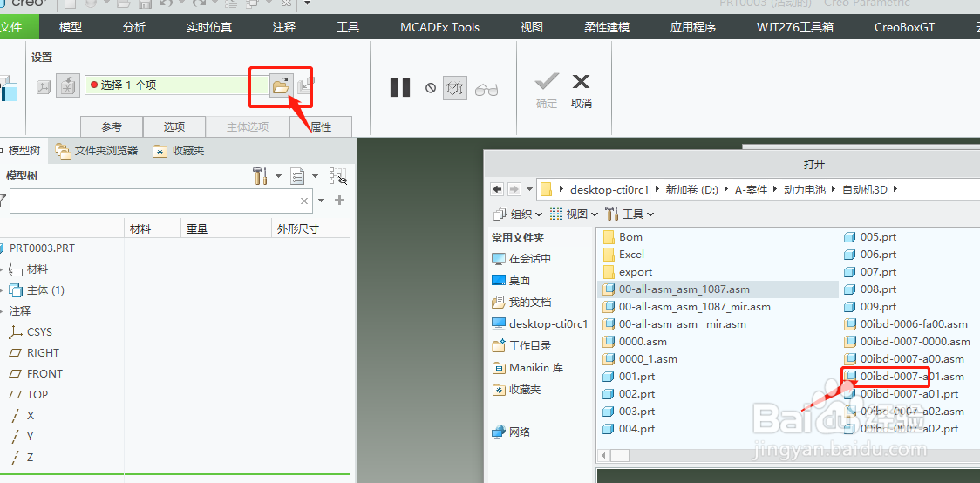The image size is (980, 483).
Task: Select the TOP datum plane in the tree
Action: [37, 394]
